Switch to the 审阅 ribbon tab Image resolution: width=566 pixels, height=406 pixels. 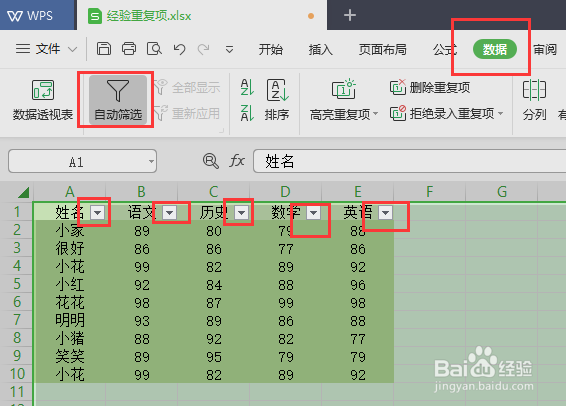click(545, 49)
